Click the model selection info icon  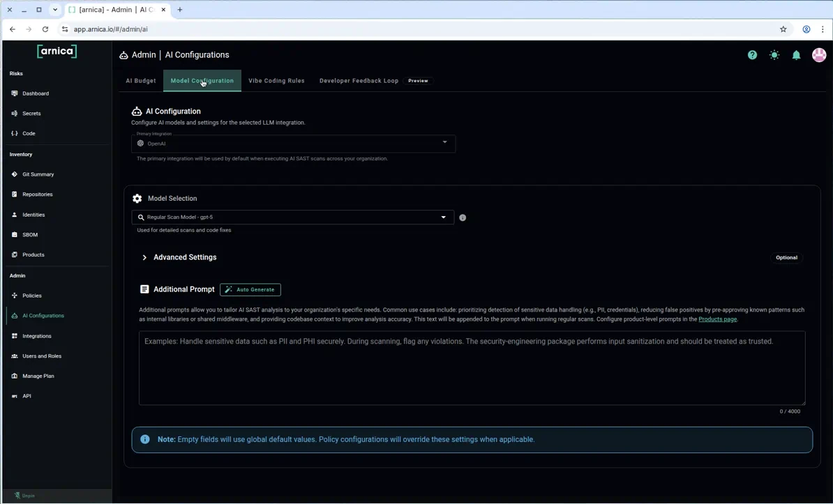[463, 217]
